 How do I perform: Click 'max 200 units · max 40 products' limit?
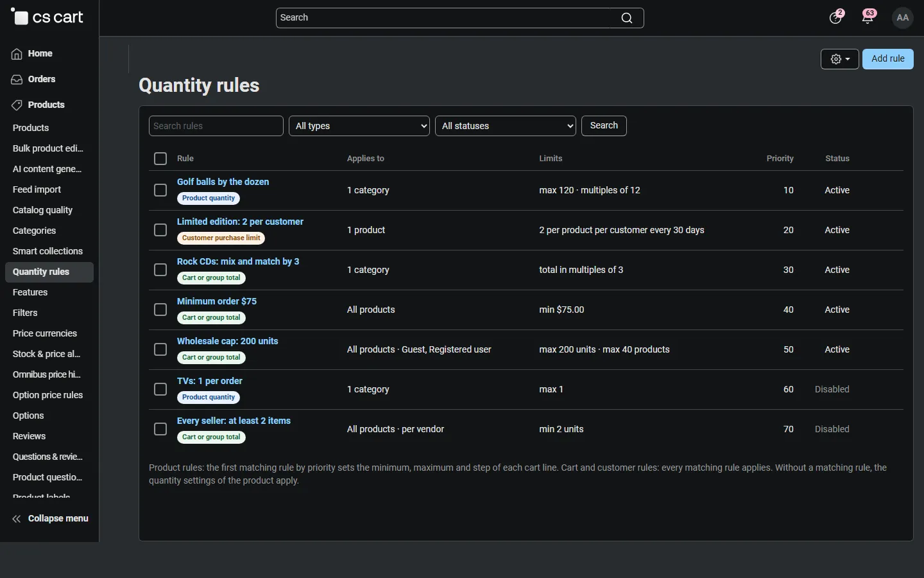pos(604,349)
